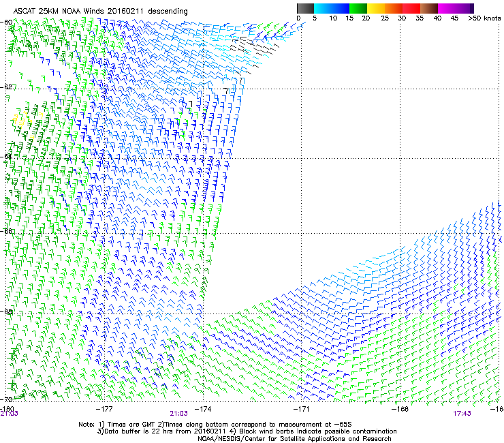The height and width of the screenshot is (443, 504).
Task: Click the plot title 'ASCAT 25KM NOAA Winds'
Action: click(59, 11)
